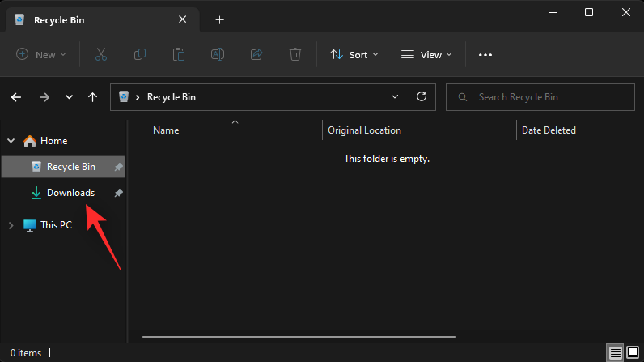644x362 pixels.
Task: Switch to large thumbnails view in status bar
Action: (633, 352)
